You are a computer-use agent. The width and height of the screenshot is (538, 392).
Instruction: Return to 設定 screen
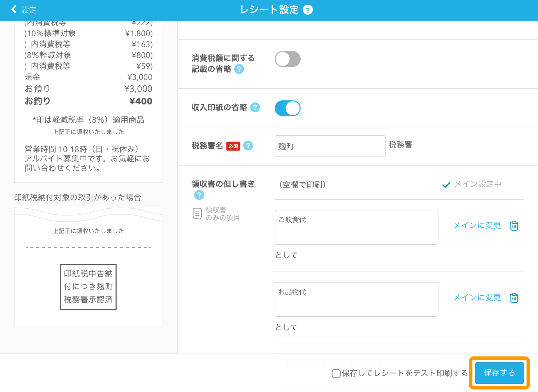[28, 10]
